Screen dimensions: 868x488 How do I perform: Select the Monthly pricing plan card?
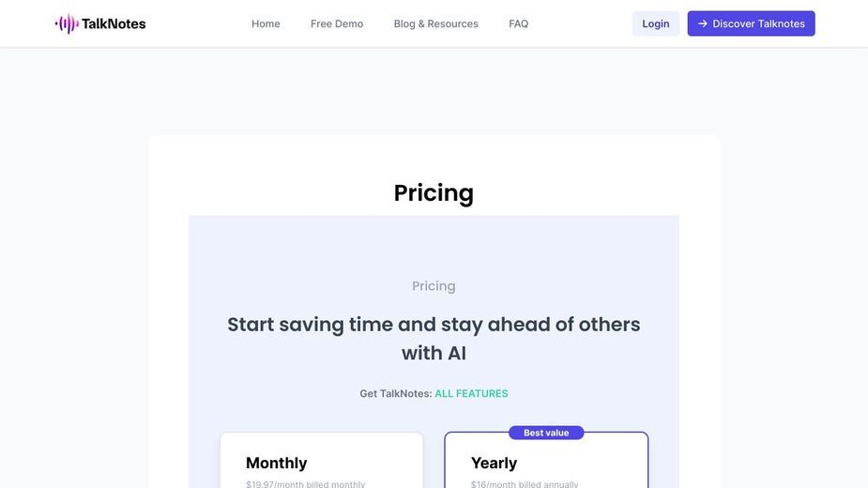point(322,460)
